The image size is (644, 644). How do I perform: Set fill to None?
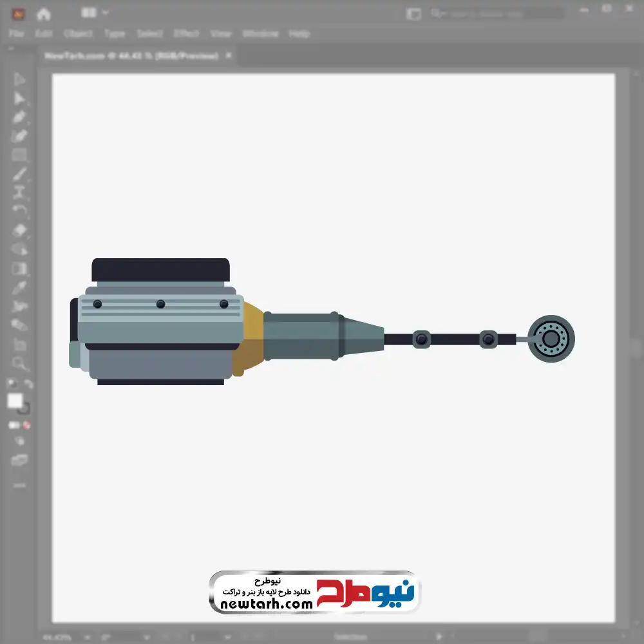27,425
